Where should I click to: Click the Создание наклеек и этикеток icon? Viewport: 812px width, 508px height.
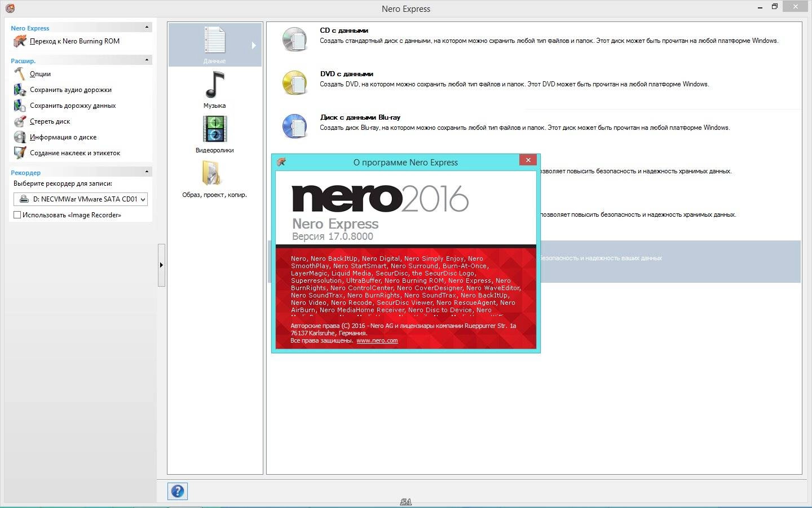tap(20, 153)
